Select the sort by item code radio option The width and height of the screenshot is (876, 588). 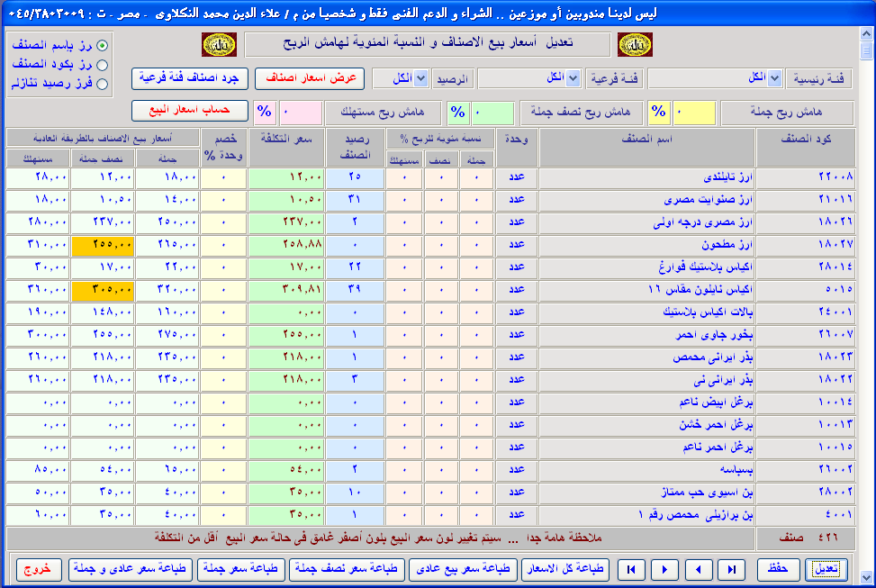click(x=102, y=65)
